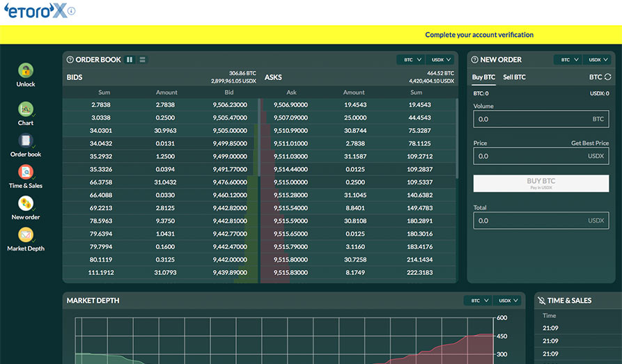The width and height of the screenshot is (622, 364).
Task: Click bid price 9,476.60000
Action: tap(230, 182)
